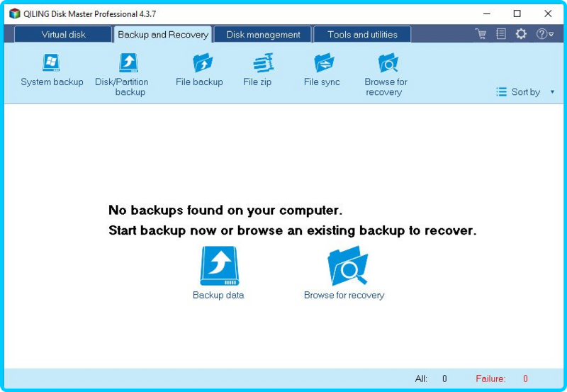Minimize the QILING Disk Master window
Screen dimensions: 567x392
point(487,13)
